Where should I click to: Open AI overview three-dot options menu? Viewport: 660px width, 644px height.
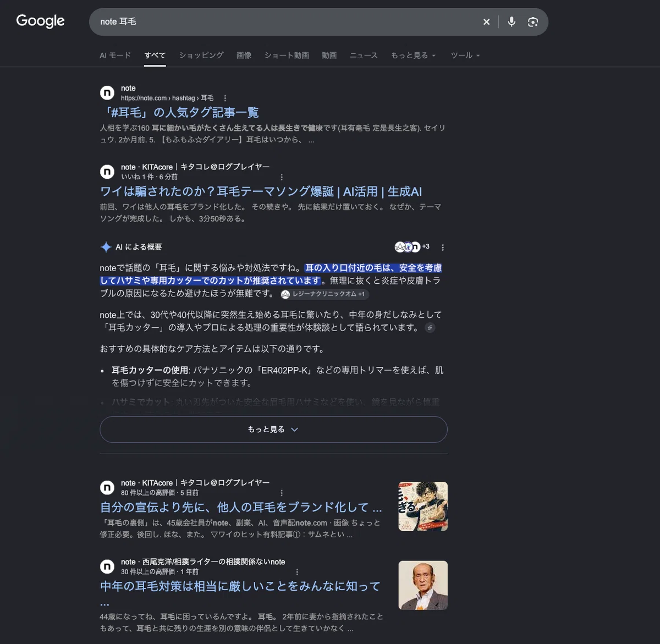443,247
